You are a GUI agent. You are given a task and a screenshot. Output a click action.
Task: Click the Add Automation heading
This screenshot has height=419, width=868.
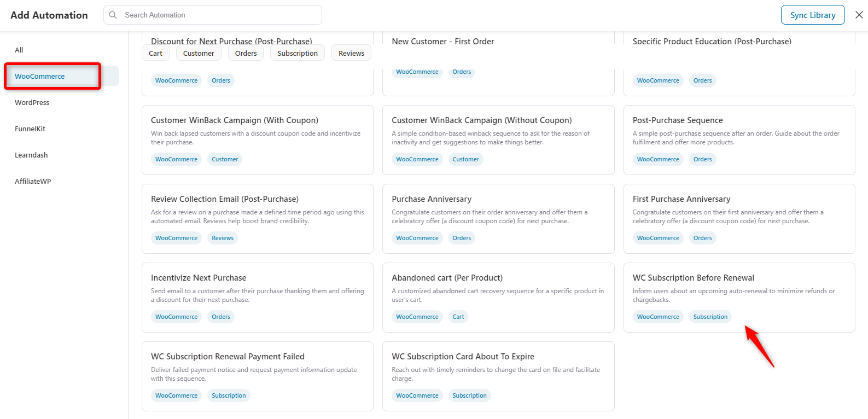[x=49, y=15]
